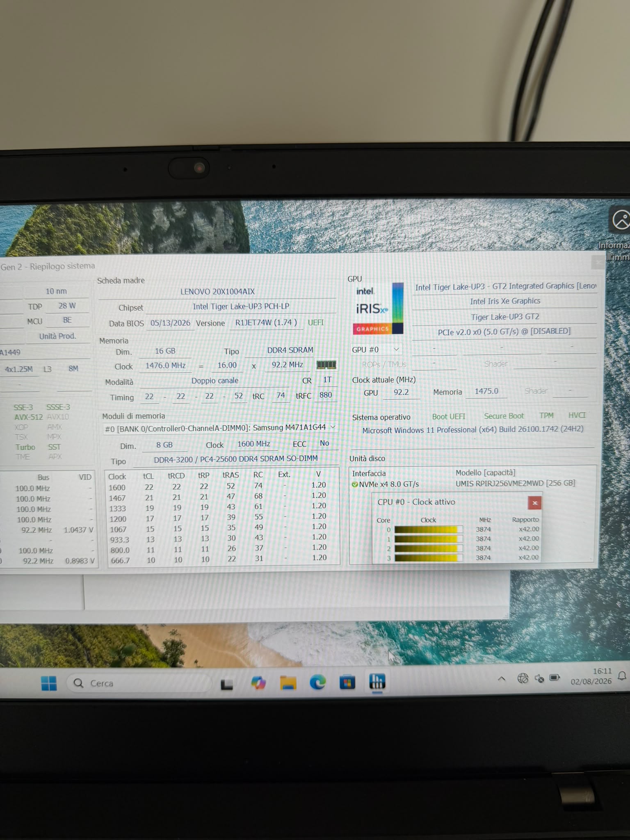The width and height of the screenshot is (630, 840).
Task: Click module clock value 1600 MHz
Action: [253, 444]
